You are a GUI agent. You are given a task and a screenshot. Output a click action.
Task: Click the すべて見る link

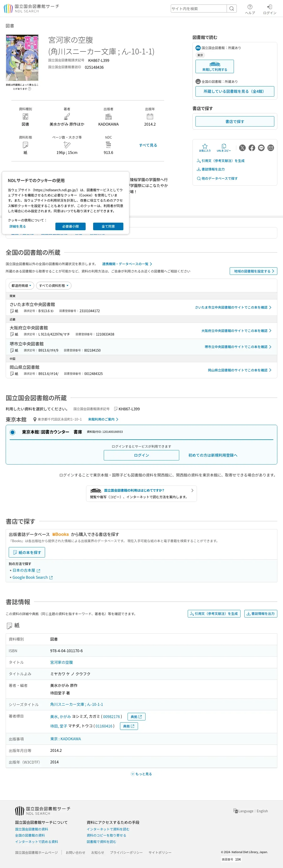coord(148,145)
